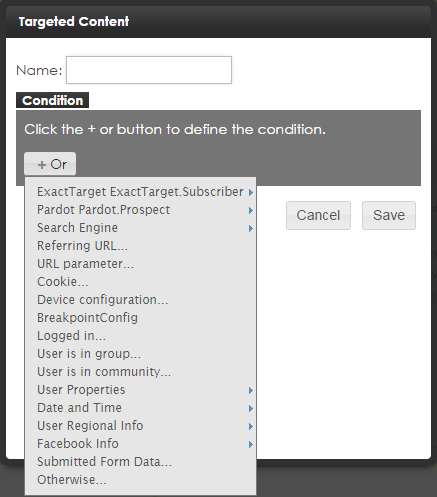Expand Search Engine submenu arrow
Screen dimensions: 437x497
pos(251,228)
